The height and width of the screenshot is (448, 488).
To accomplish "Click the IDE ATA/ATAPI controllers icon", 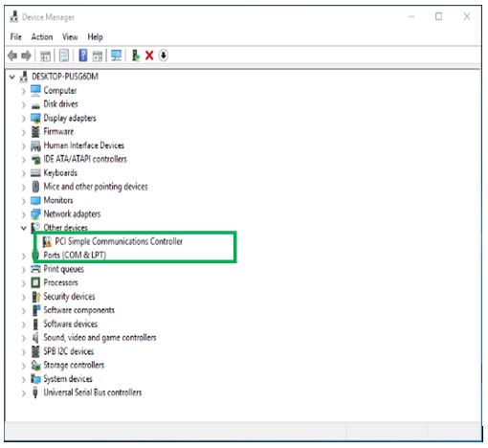I will click(x=35, y=160).
